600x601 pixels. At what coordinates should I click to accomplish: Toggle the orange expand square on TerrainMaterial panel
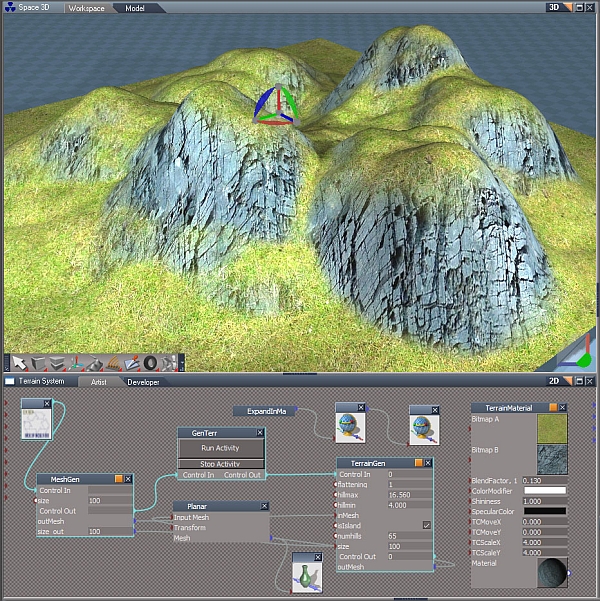pyautogui.click(x=553, y=407)
